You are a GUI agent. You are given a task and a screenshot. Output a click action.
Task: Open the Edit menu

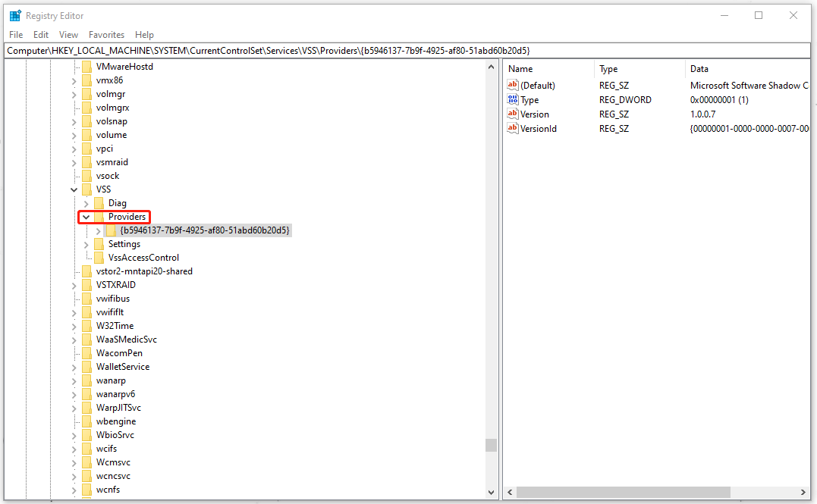pos(41,35)
